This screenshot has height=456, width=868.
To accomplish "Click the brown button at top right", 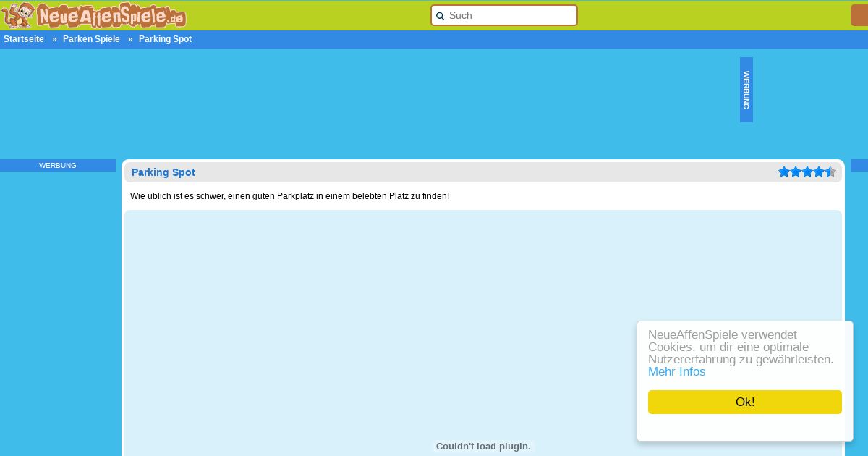I will tap(859, 15).
